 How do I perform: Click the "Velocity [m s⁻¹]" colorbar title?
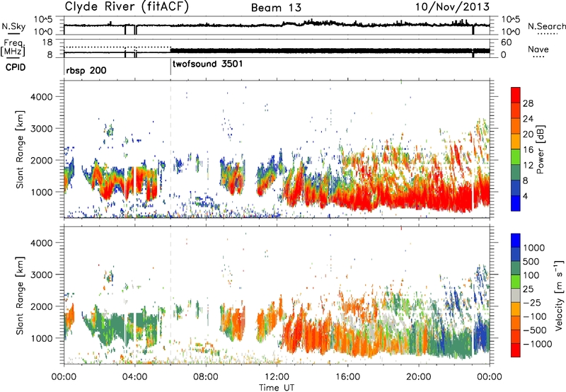(560, 295)
